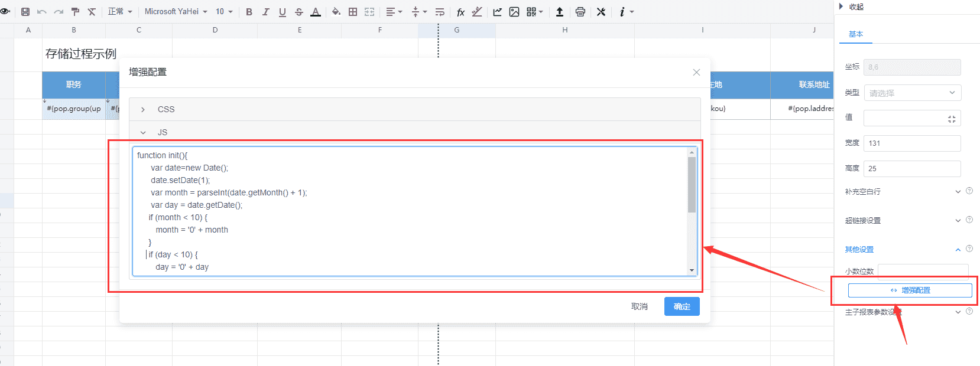Click the 宽度 input field

tap(912, 143)
